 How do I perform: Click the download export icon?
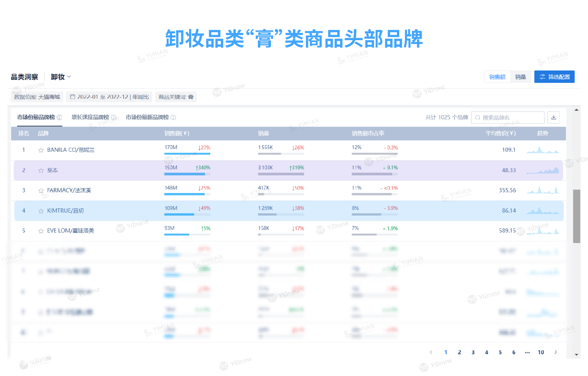(554, 117)
